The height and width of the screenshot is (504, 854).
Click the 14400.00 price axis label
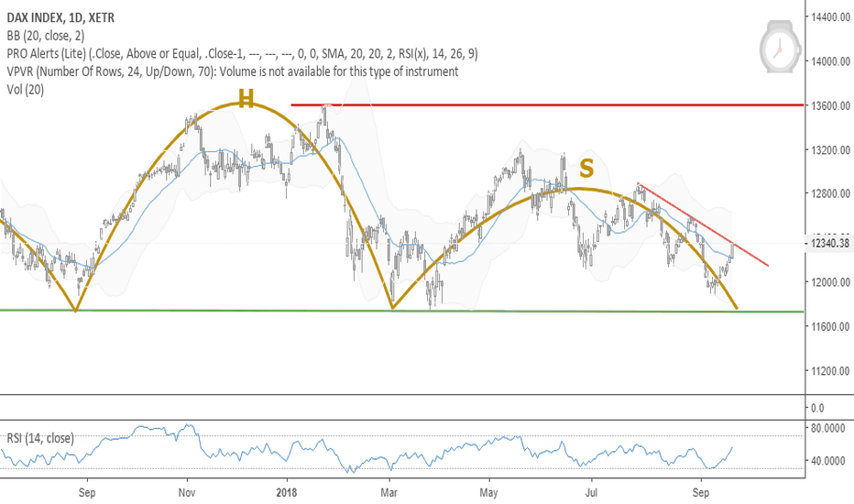pos(830,17)
